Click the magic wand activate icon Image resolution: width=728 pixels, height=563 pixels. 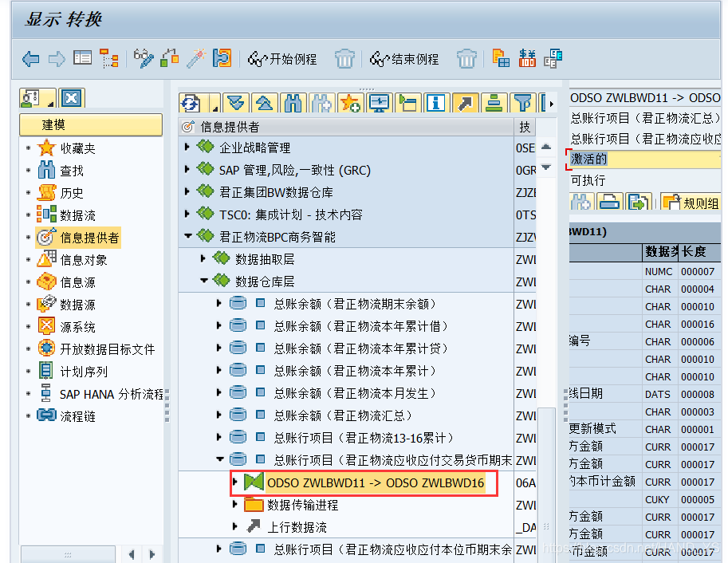point(196,58)
